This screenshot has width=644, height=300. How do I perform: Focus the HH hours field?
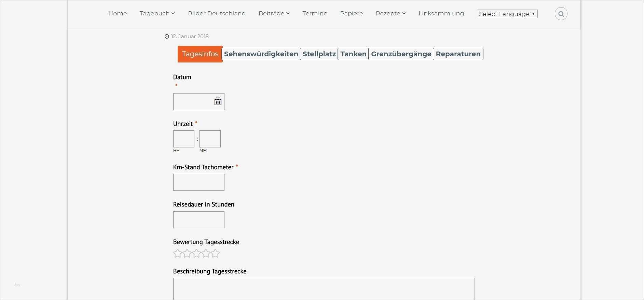coord(183,139)
